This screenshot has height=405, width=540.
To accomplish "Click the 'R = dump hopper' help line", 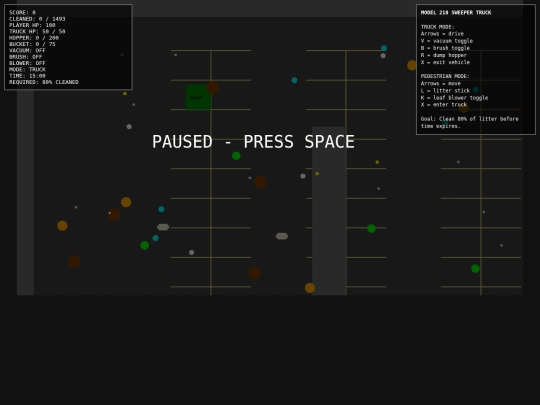I will (x=444, y=55).
